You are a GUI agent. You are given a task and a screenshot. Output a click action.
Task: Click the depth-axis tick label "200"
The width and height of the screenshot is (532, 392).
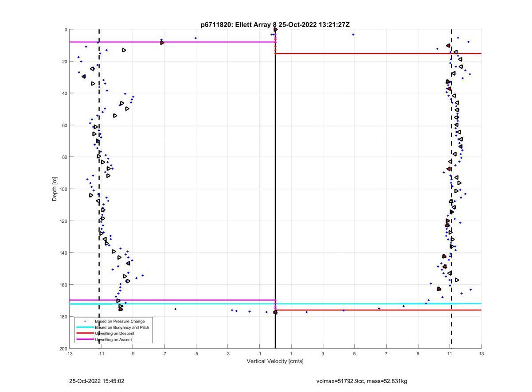click(x=63, y=349)
